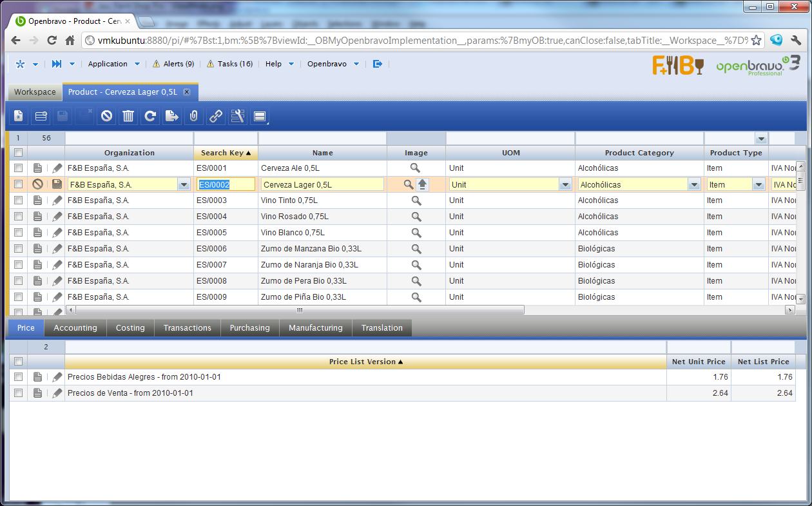Open the Organization dropdown in edited row
Image resolution: width=812 pixels, height=506 pixels.
184,184
